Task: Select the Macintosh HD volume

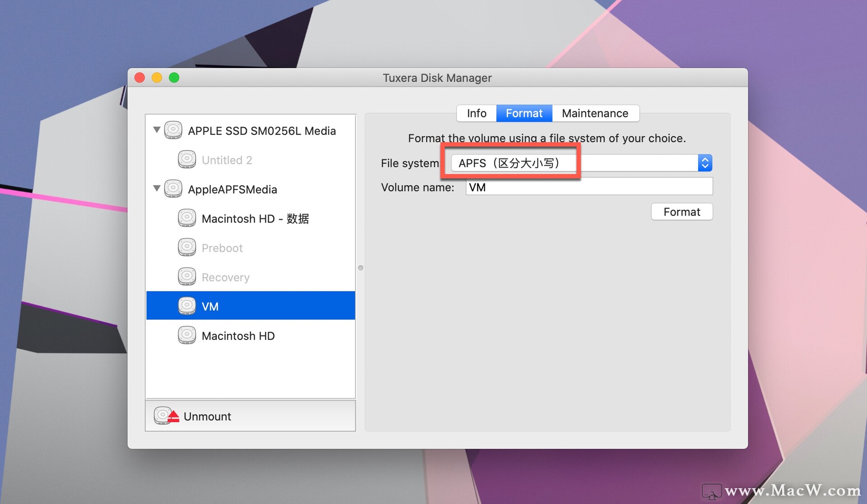Action: coord(238,336)
